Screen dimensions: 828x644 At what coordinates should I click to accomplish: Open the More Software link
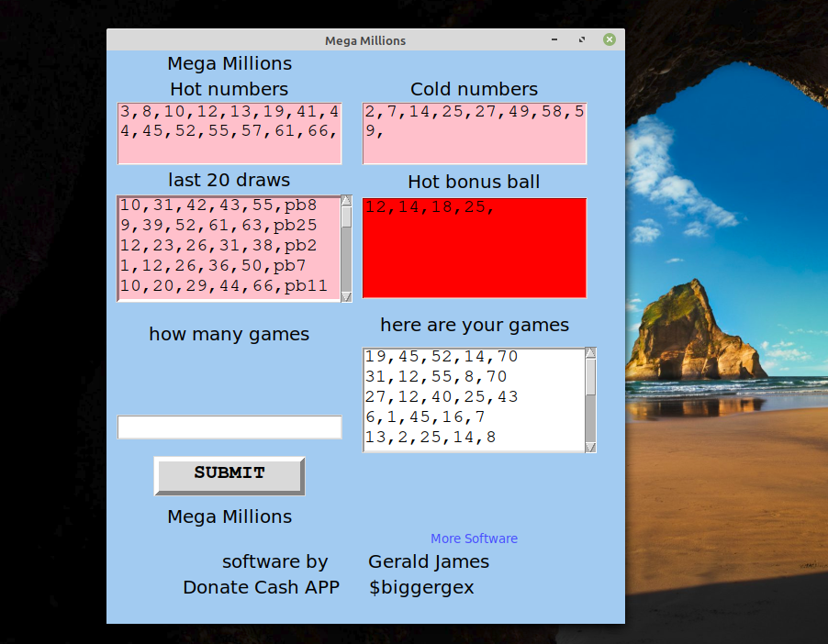[474, 539]
